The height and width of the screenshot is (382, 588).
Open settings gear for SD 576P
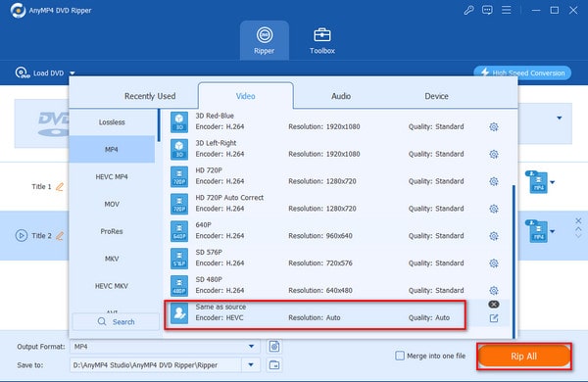(494, 263)
